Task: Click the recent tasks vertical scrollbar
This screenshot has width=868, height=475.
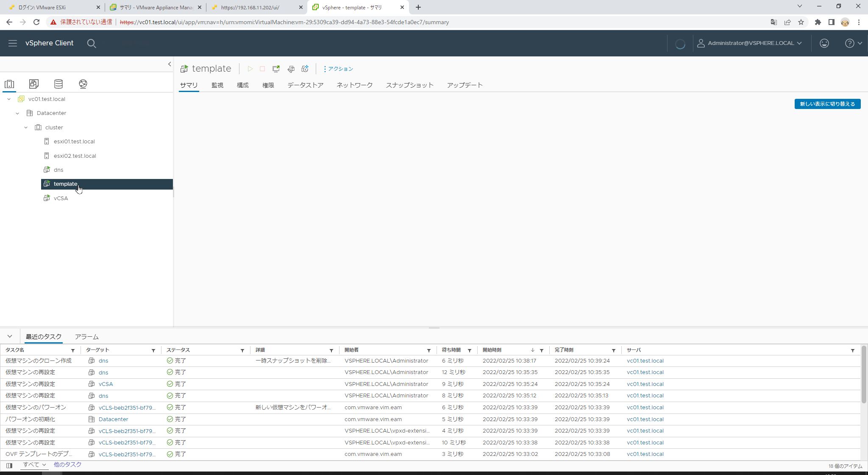Action: click(864, 374)
